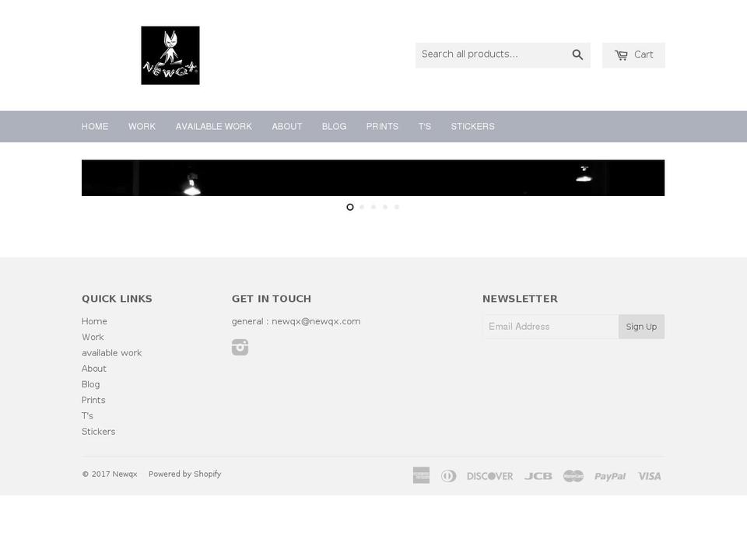Click the Prints quick link

coord(93,400)
